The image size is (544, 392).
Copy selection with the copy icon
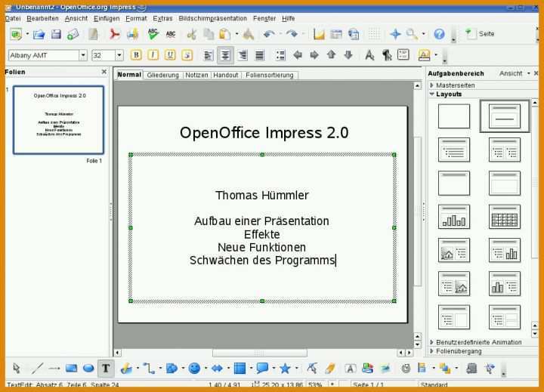pos(209,34)
